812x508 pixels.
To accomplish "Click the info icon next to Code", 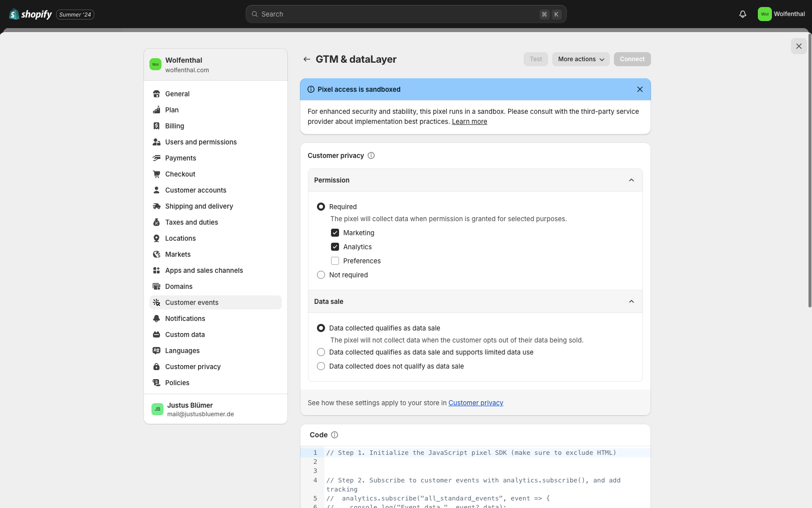I will coord(335,435).
